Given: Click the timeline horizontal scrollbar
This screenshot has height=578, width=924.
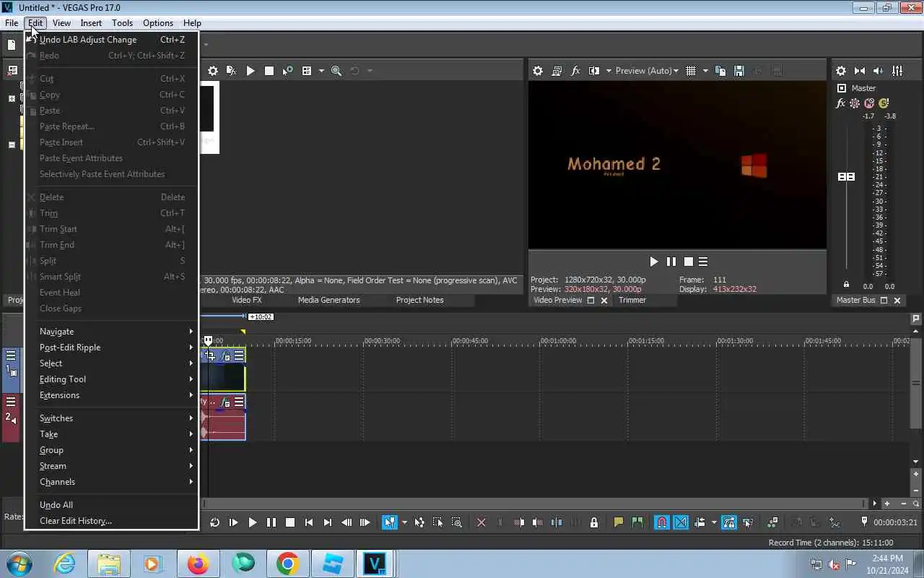Looking at the screenshot, I should pos(533,504).
